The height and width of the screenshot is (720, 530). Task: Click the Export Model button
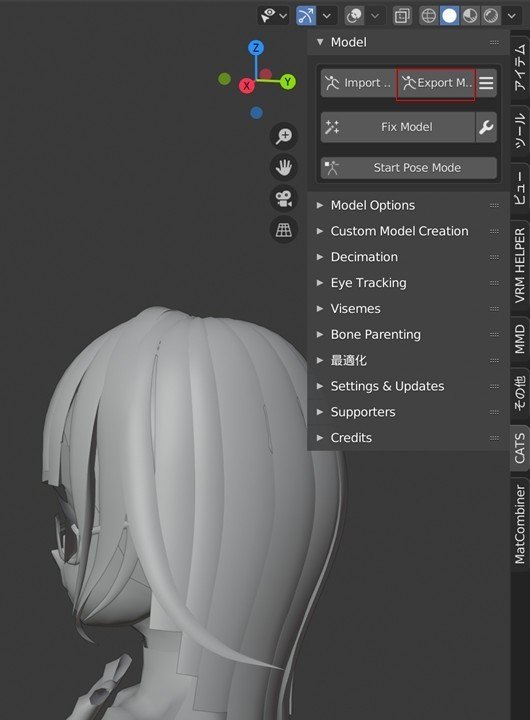[x=436, y=83]
